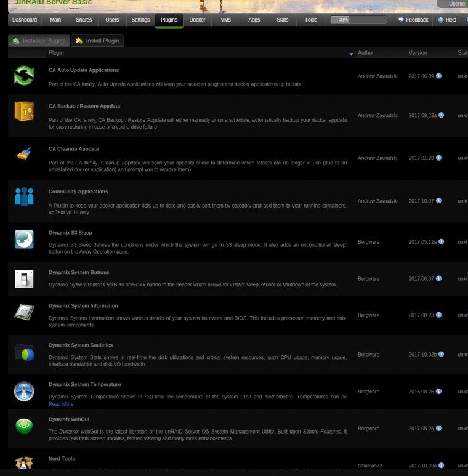The width and height of the screenshot is (468, 476).
Task: Open the Settings menu
Action: click(140, 20)
